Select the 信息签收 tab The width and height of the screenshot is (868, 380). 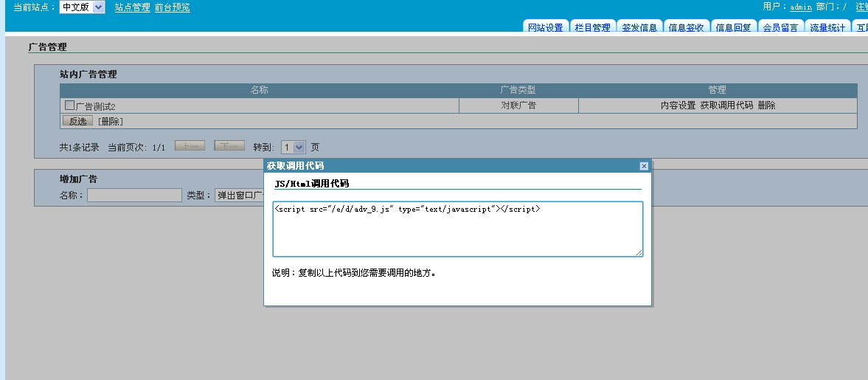pyautogui.click(x=686, y=27)
